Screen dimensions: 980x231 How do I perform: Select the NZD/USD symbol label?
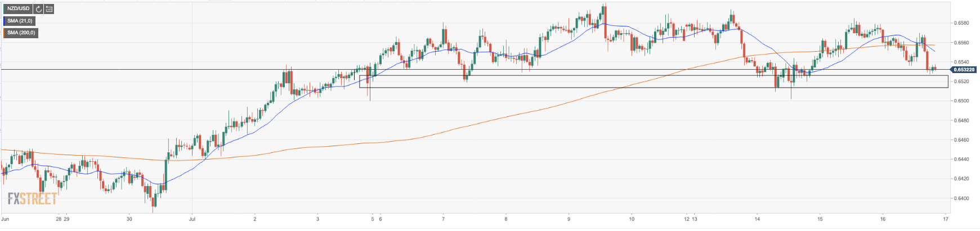pyautogui.click(x=18, y=9)
